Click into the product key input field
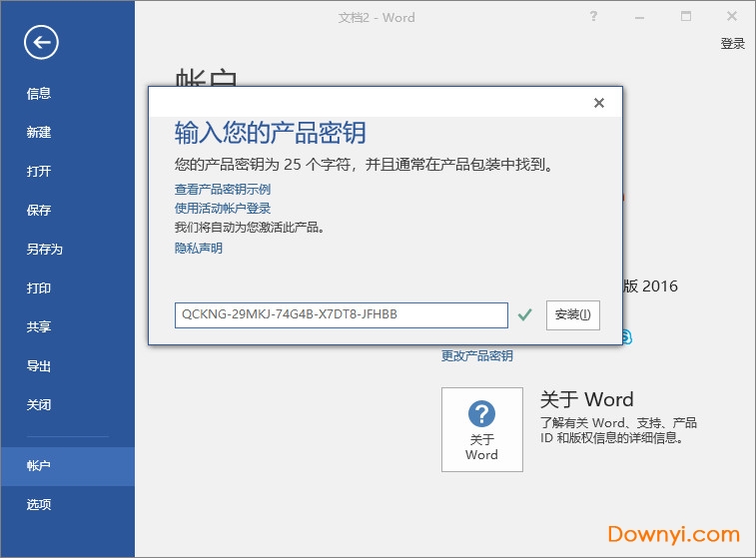Image resolution: width=756 pixels, height=558 pixels. click(342, 315)
